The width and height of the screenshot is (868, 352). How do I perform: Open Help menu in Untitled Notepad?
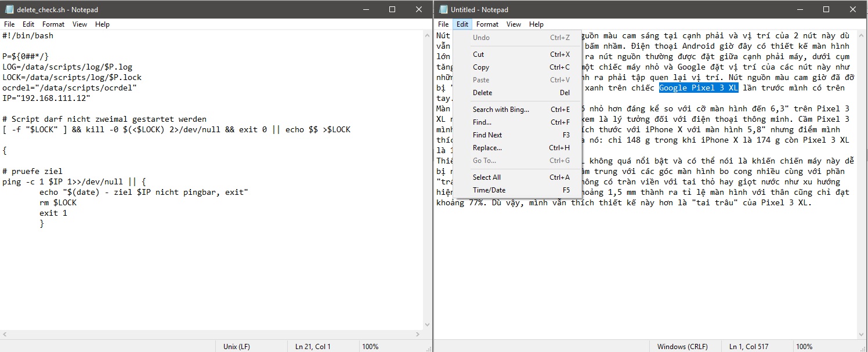tap(536, 24)
